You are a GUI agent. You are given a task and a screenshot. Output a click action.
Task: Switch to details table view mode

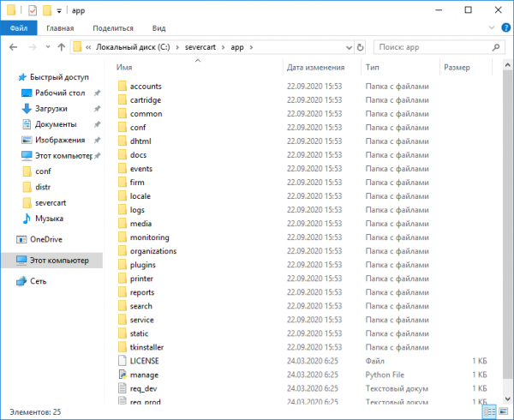pos(489,412)
